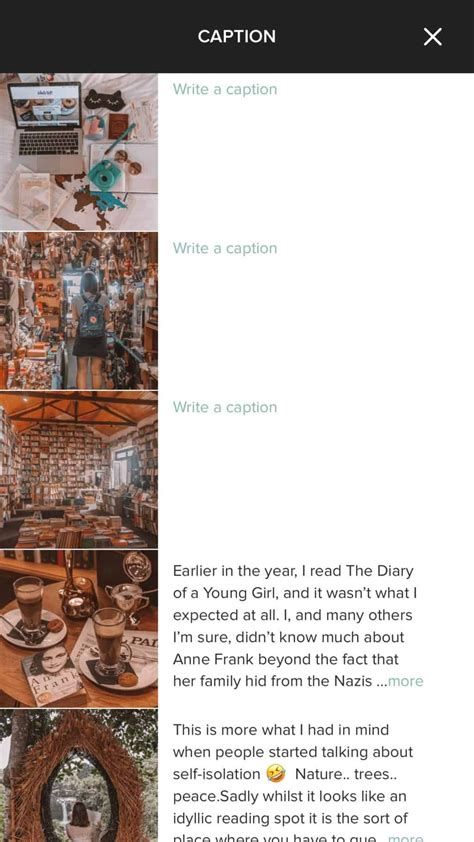The image size is (474, 842).
Task: Open the coffee glasses and Anne Frank book photo
Action: 79,629
